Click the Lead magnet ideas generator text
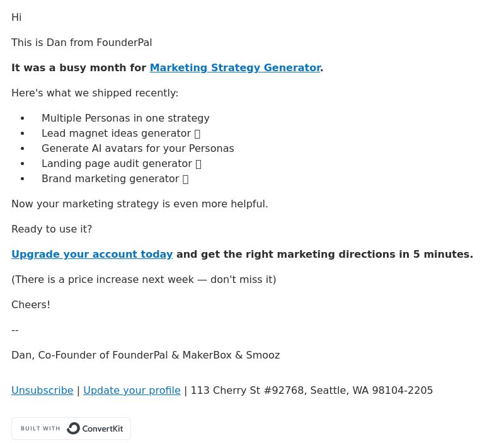The height and width of the screenshot is (443, 504). [117, 134]
